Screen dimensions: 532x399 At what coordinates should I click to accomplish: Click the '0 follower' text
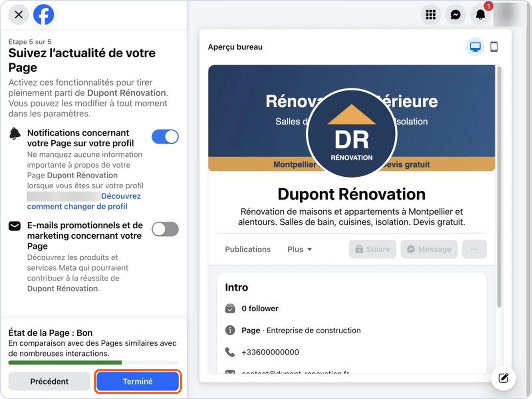pos(260,309)
